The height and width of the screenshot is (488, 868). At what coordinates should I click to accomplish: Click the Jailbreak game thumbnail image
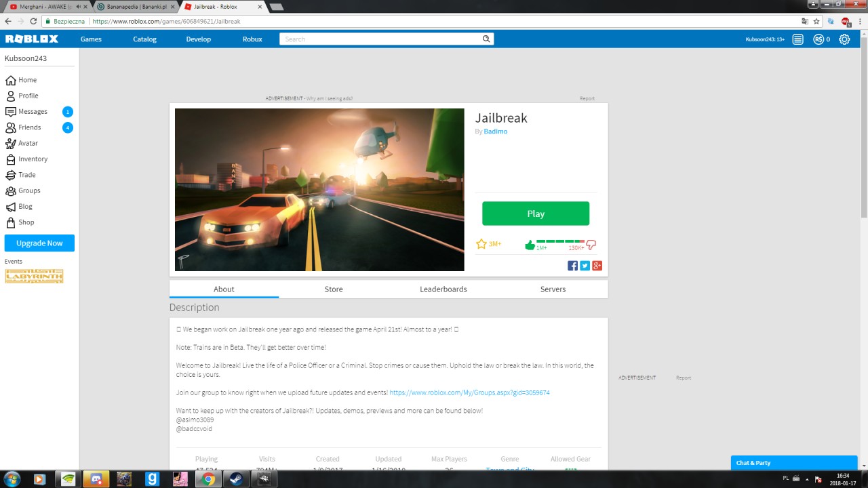(319, 190)
